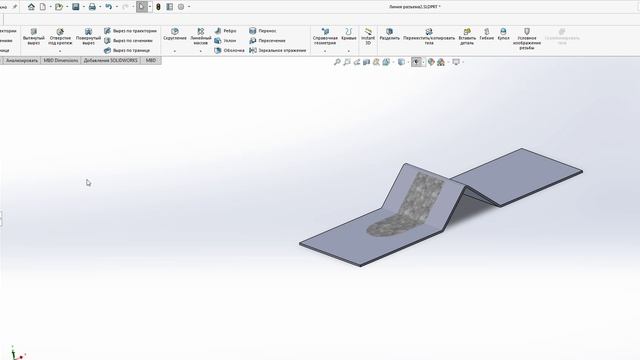Viewport: 640px width, 360px height.
Task: Expand the Save dropdown arrow
Action: point(84,7)
